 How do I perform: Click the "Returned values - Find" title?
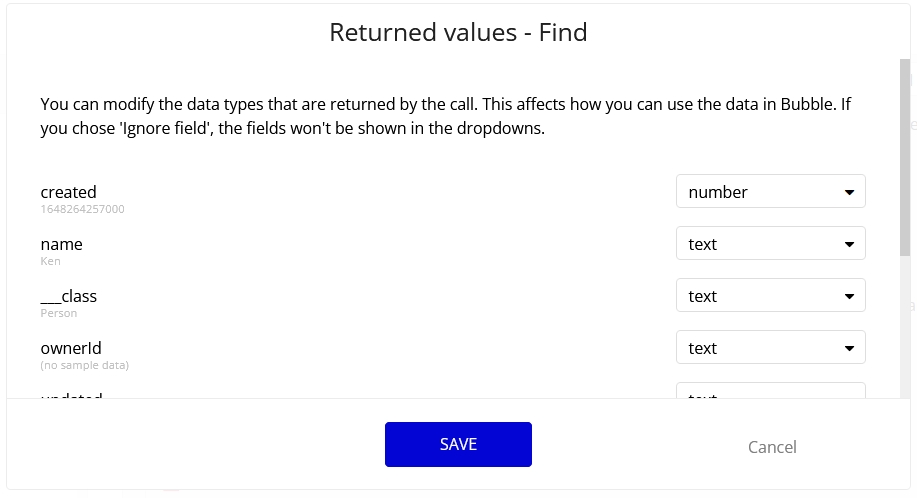[458, 33]
